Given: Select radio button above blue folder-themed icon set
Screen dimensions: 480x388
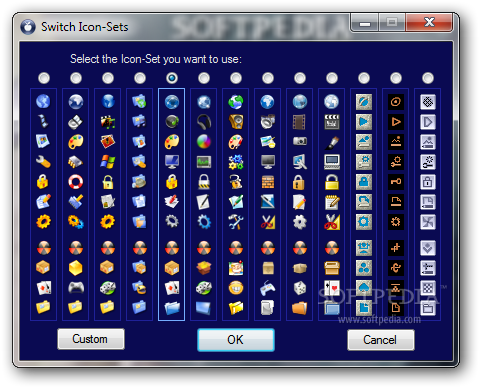Looking at the screenshot, I should [140, 78].
